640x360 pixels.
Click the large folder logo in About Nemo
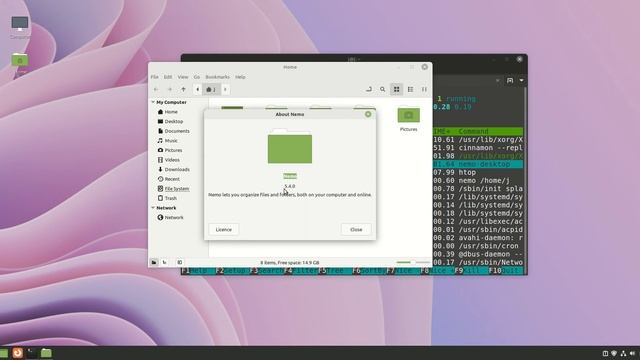point(290,146)
